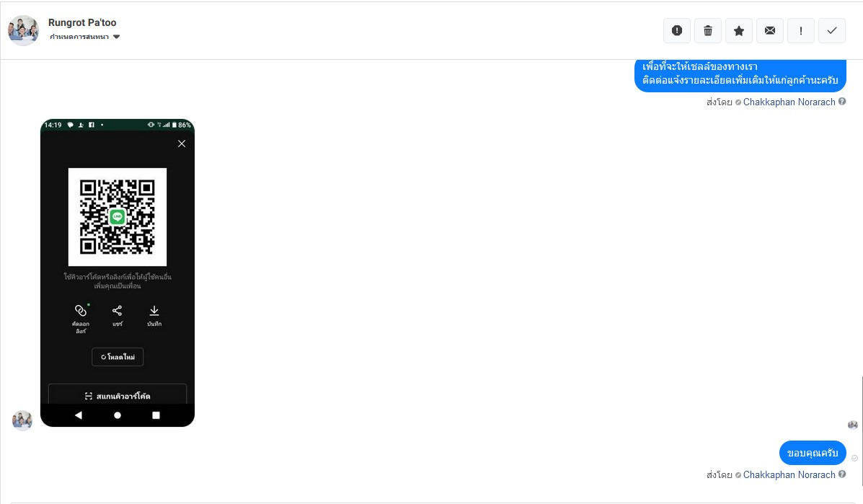Click sender avatar beside the QR screenshot
This screenshot has width=863, height=504.
(22, 420)
